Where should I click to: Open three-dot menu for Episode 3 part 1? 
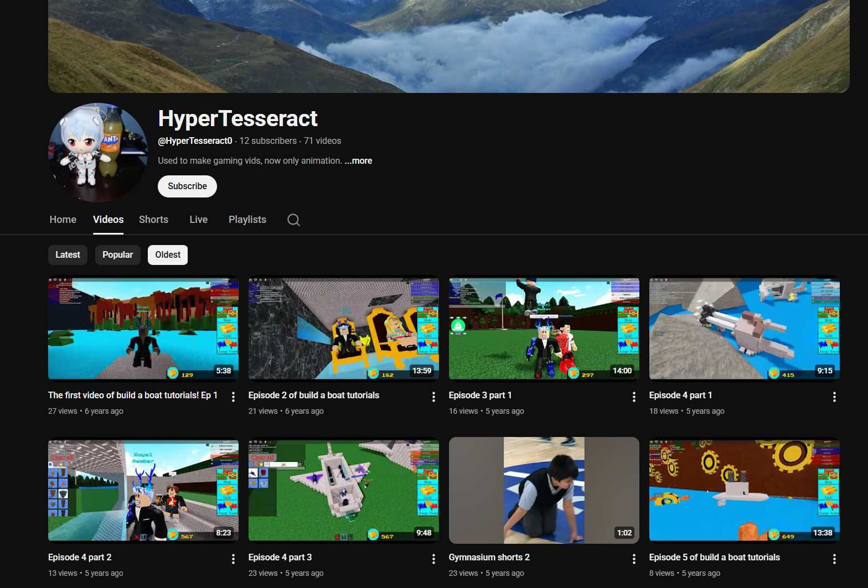[634, 397]
